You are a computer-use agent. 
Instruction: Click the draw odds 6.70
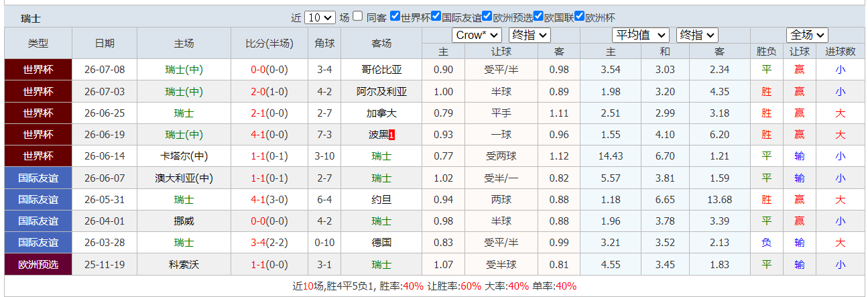(x=664, y=156)
